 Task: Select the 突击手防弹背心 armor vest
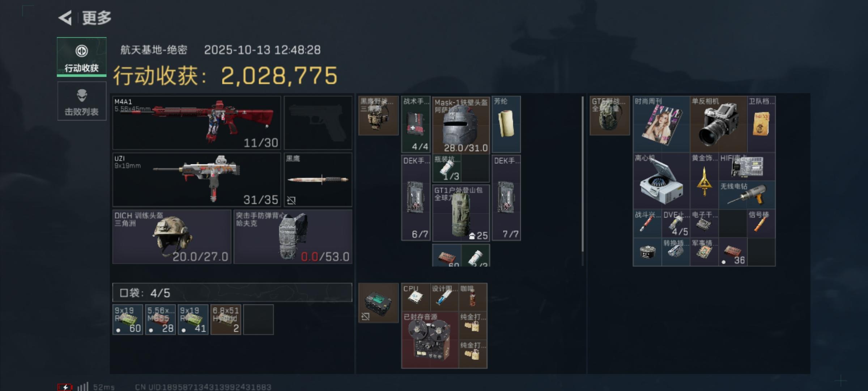click(x=293, y=236)
